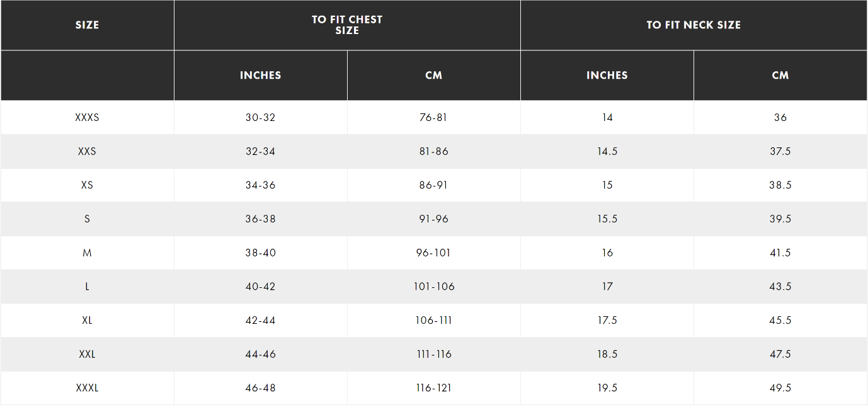Click the chest INCHES subheader
868x407 pixels.
click(x=260, y=76)
